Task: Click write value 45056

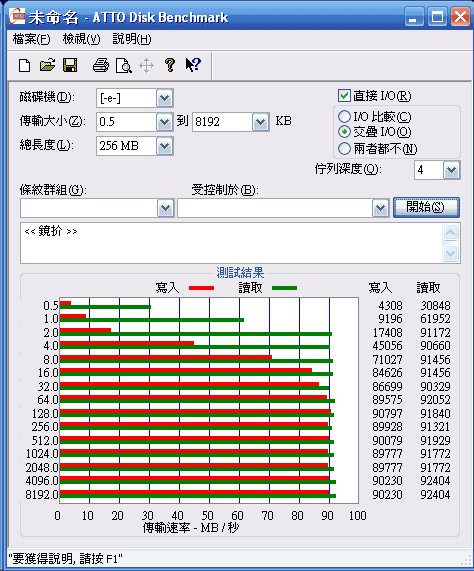Action: click(x=387, y=346)
